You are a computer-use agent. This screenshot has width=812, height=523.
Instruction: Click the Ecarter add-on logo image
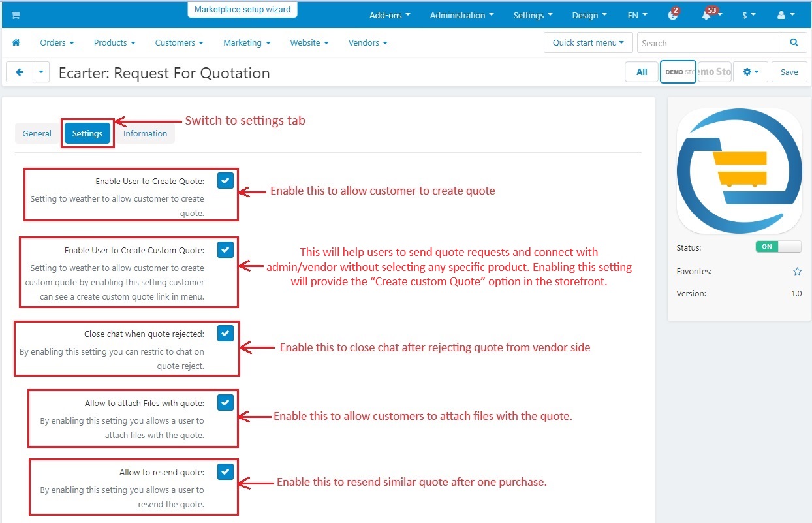coord(740,171)
